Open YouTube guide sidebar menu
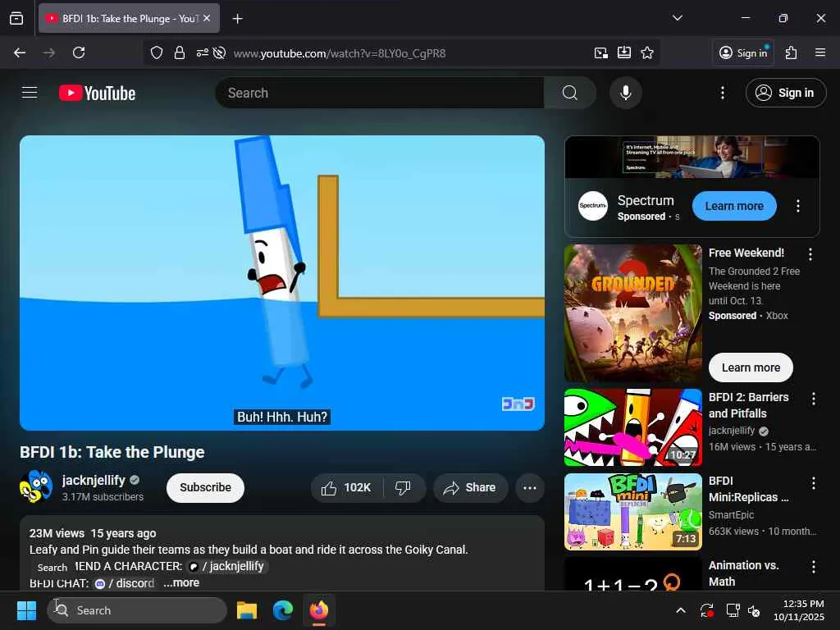 pyautogui.click(x=30, y=93)
